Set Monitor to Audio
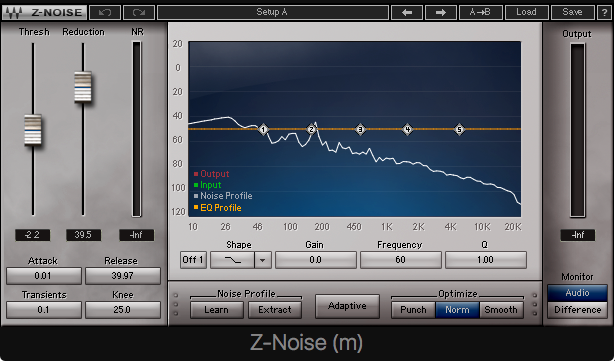 pos(577,293)
